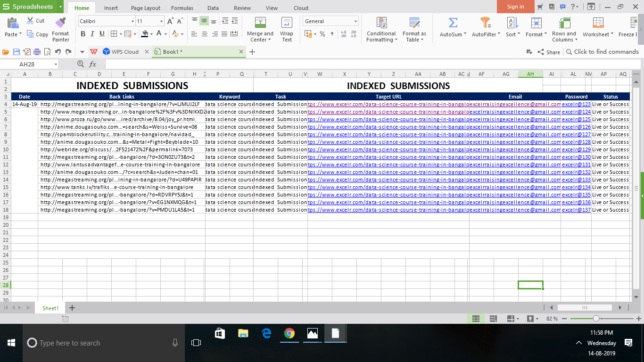Open the Calibri font name dropdown
This screenshot has width=644, height=362.
[x=132, y=21]
